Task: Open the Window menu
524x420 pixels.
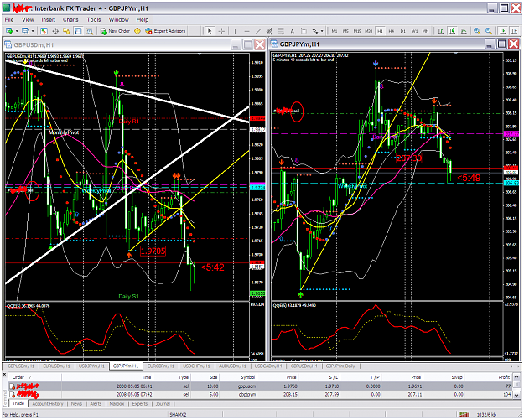Action: tap(119, 20)
